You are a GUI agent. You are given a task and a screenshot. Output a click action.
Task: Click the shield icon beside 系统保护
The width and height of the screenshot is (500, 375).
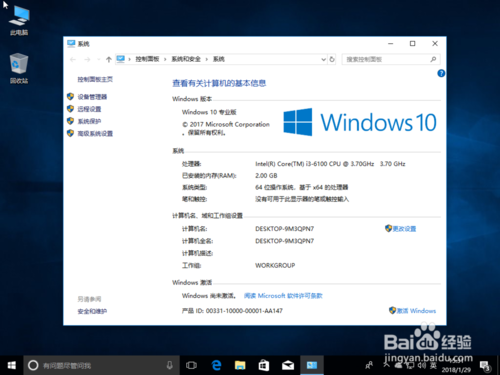[x=70, y=121]
